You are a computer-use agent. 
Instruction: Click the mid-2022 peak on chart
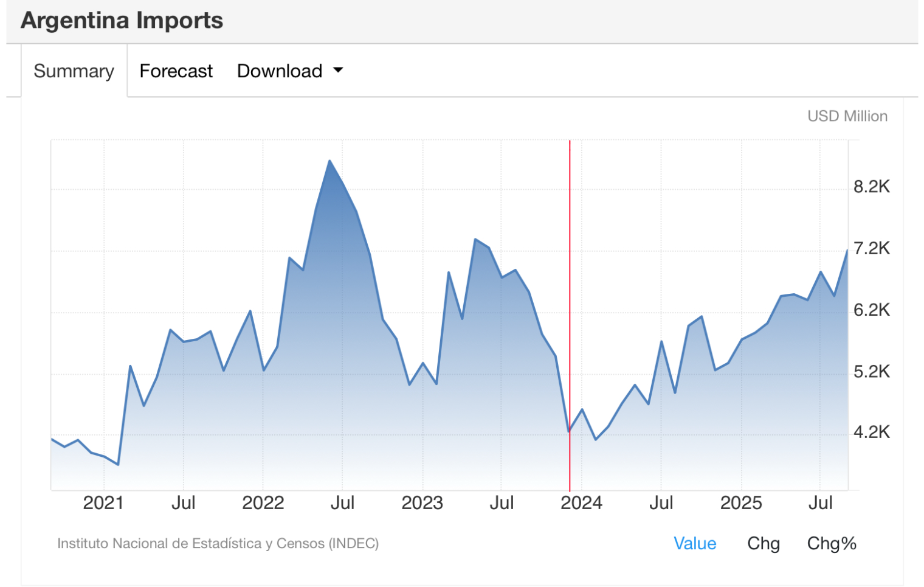click(329, 161)
